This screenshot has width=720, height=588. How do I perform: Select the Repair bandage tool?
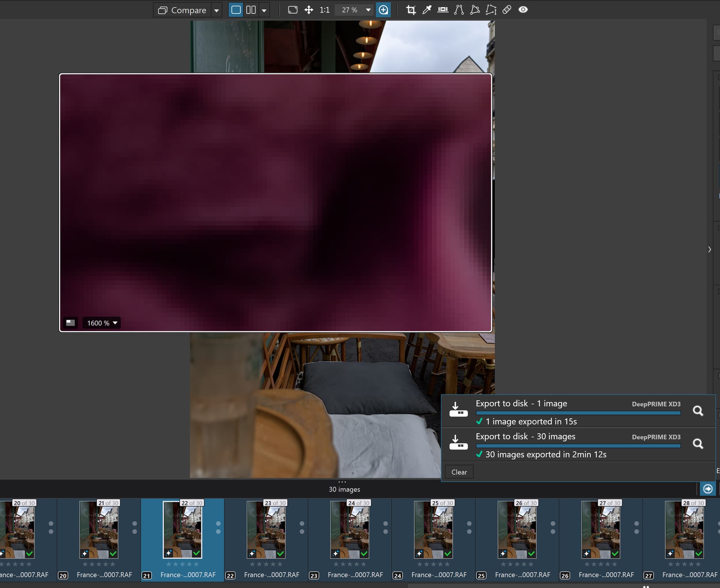[507, 10]
